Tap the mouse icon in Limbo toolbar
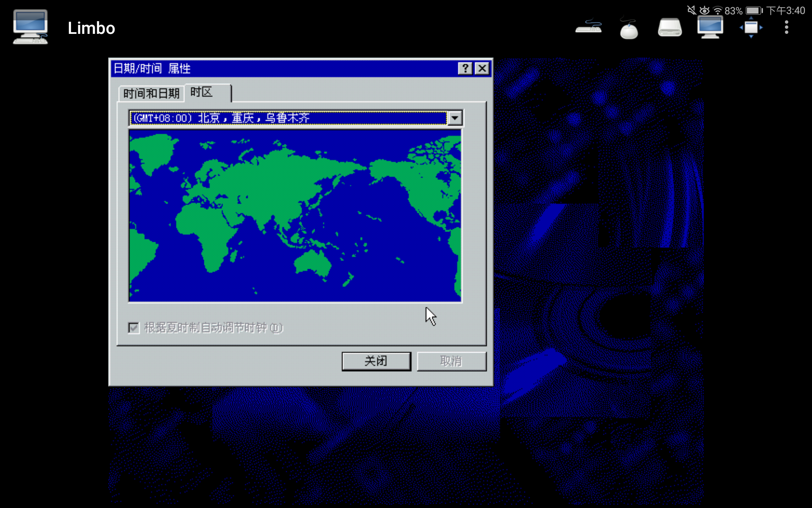812x508 pixels. tap(629, 28)
